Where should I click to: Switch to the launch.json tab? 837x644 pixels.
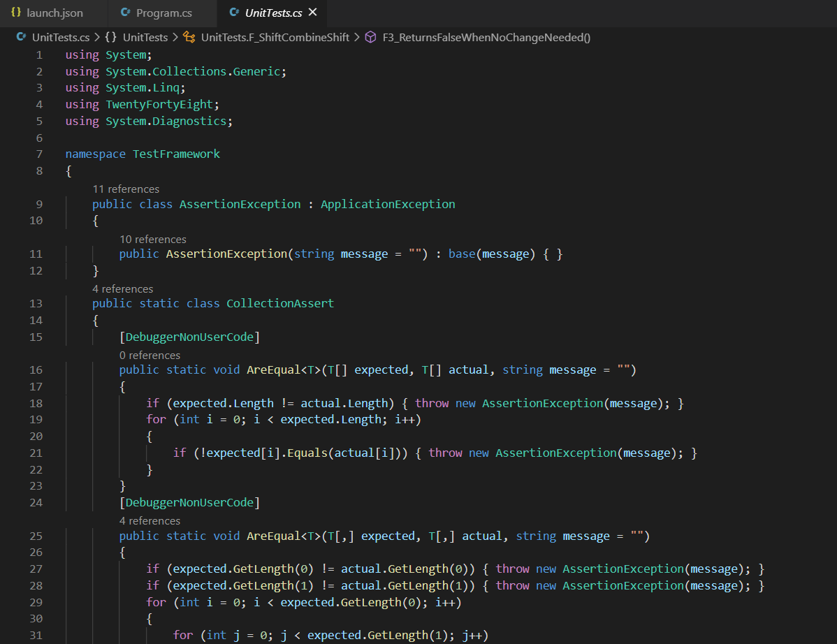(53, 13)
